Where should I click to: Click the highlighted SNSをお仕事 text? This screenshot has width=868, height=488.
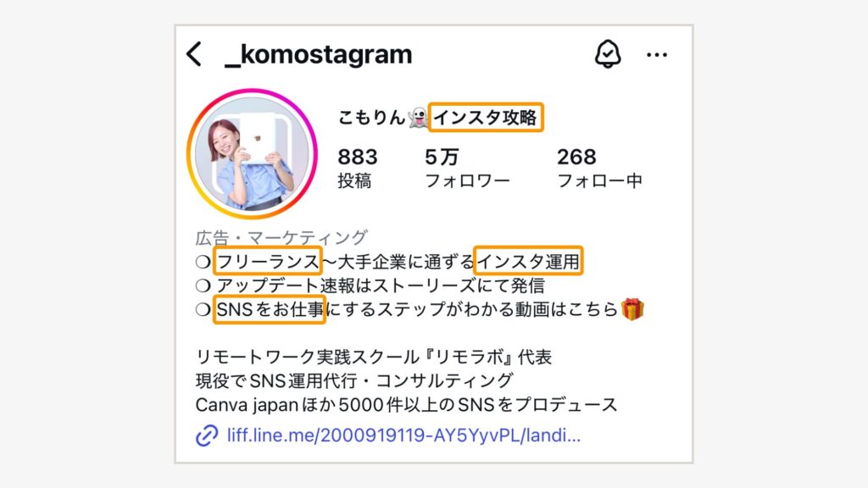coord(270,309)
